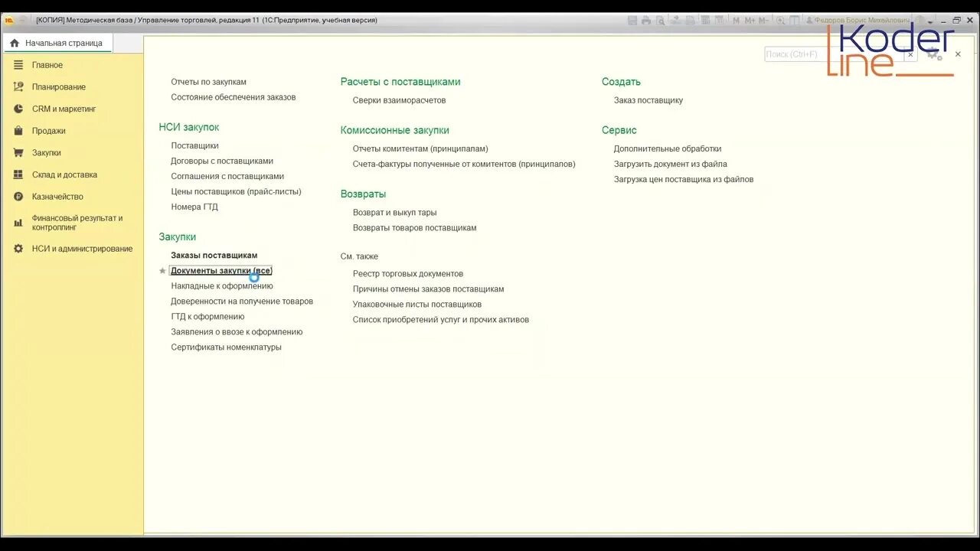Open Возврат и выкуп тары
980x551 pixels.
pos(394,213)
